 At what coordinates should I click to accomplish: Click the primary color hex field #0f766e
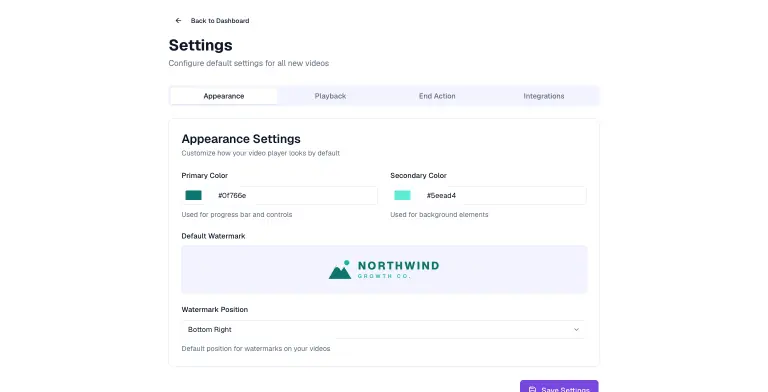click(x=294, y=196)
